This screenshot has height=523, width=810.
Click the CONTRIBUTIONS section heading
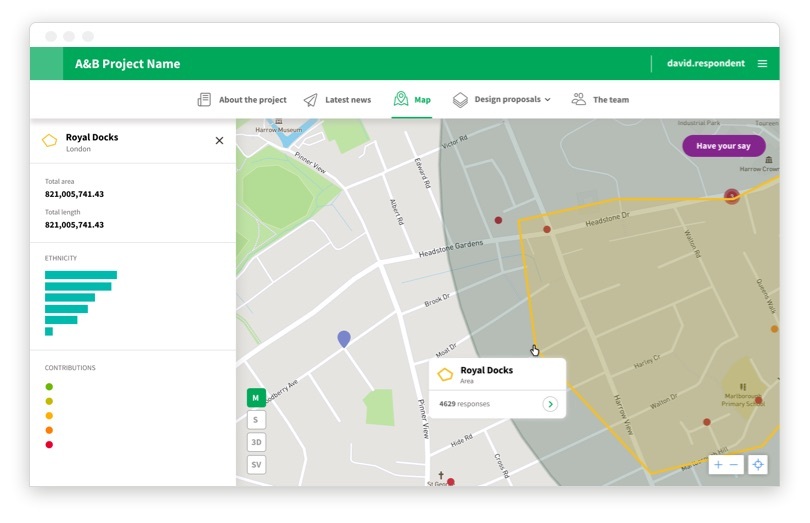[70, 368]
